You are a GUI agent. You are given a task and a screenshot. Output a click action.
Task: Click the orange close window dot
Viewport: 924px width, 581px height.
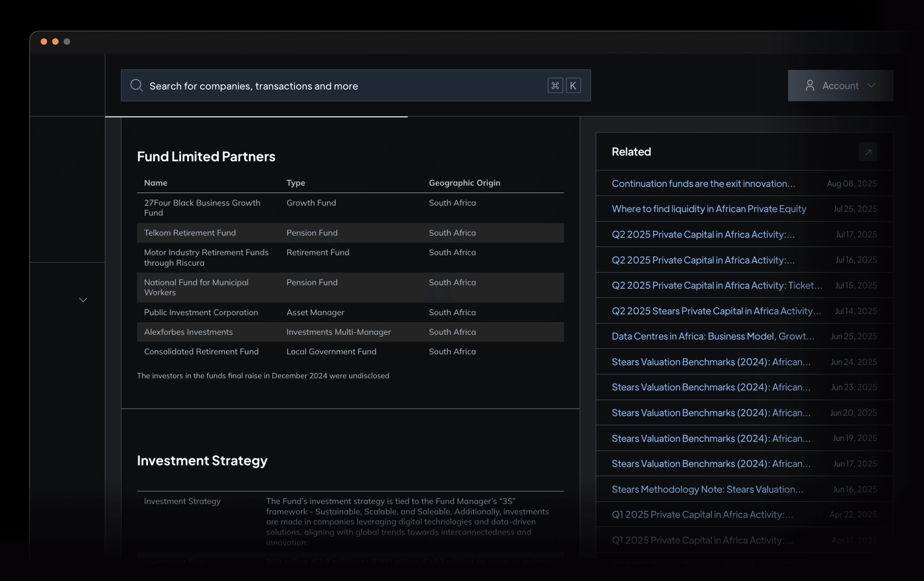[x=44, y=42]
